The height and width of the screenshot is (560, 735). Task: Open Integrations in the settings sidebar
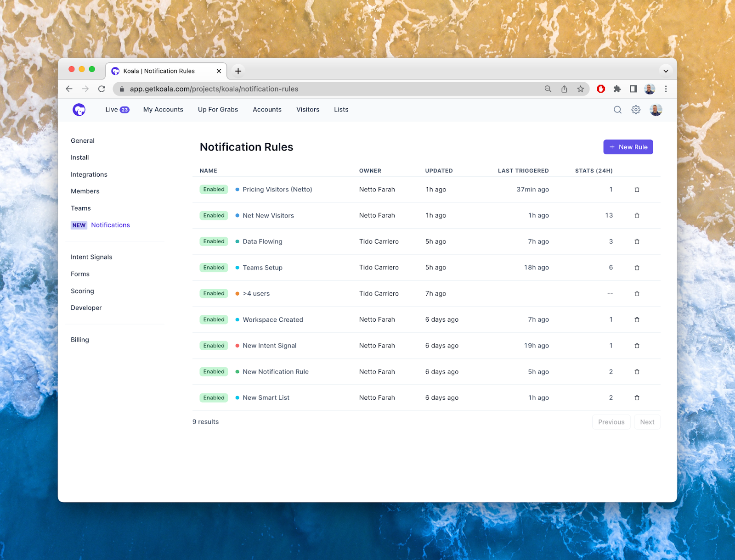click(x=89, y=174)
